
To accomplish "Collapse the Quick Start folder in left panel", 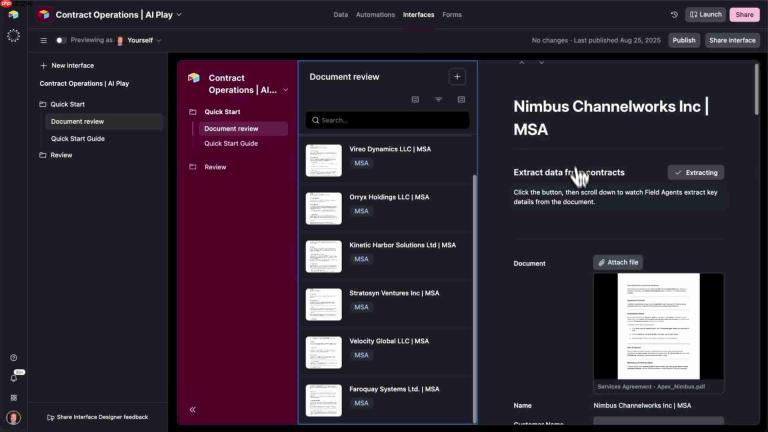I will pos(43,104).
